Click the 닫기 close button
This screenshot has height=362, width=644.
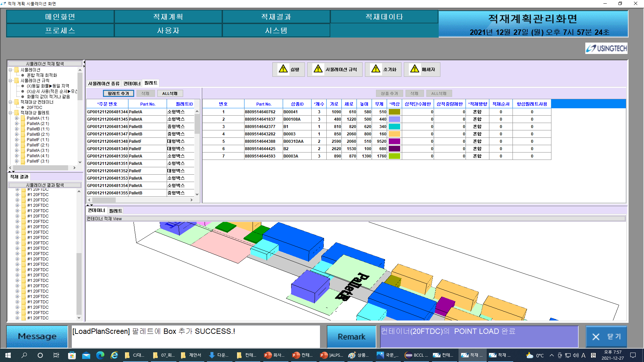[x=606, y=337]
